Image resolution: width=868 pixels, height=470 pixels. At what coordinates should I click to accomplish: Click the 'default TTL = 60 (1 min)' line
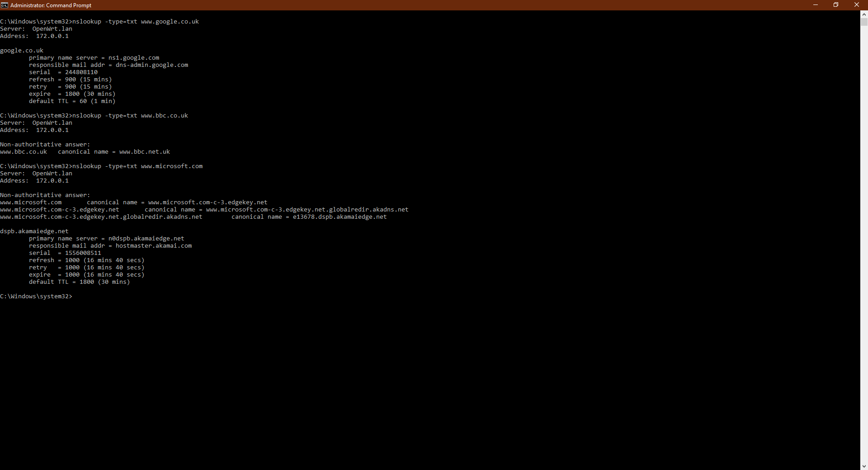(x=72, y=101)
